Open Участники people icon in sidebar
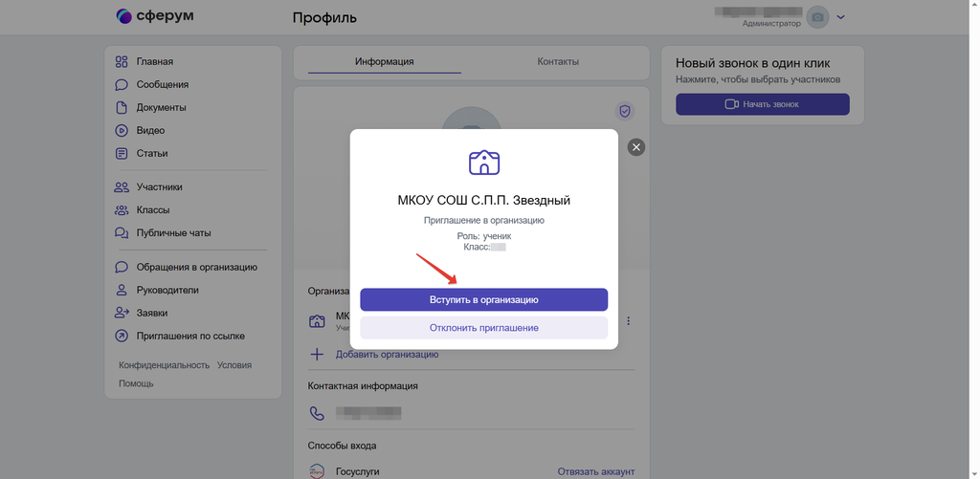Image resolution: width=980 pixels, height=479 pixels. tap(122, 187)
